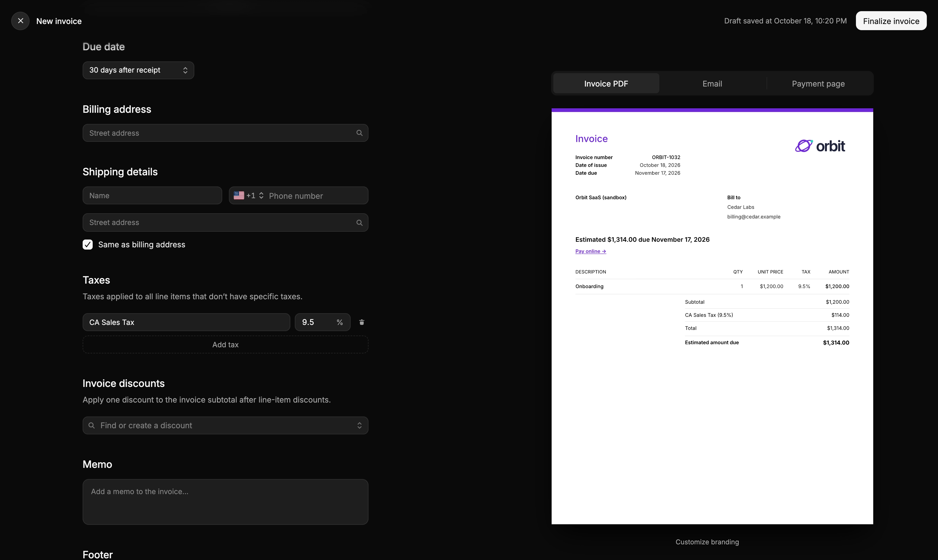
Task: Click the discount search magnifier icon
Action: [91, 425]
